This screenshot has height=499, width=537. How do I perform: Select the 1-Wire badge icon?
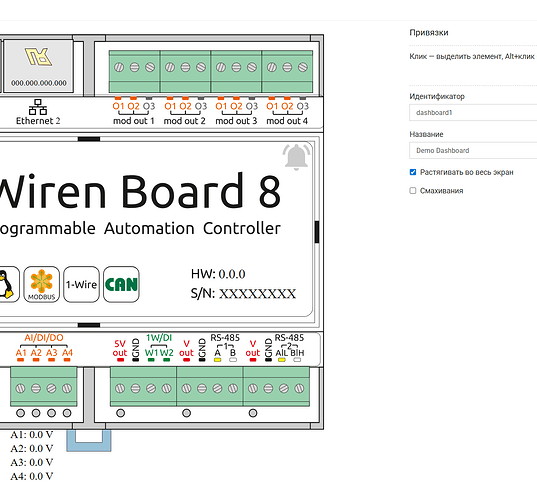(x=82, y=284)
